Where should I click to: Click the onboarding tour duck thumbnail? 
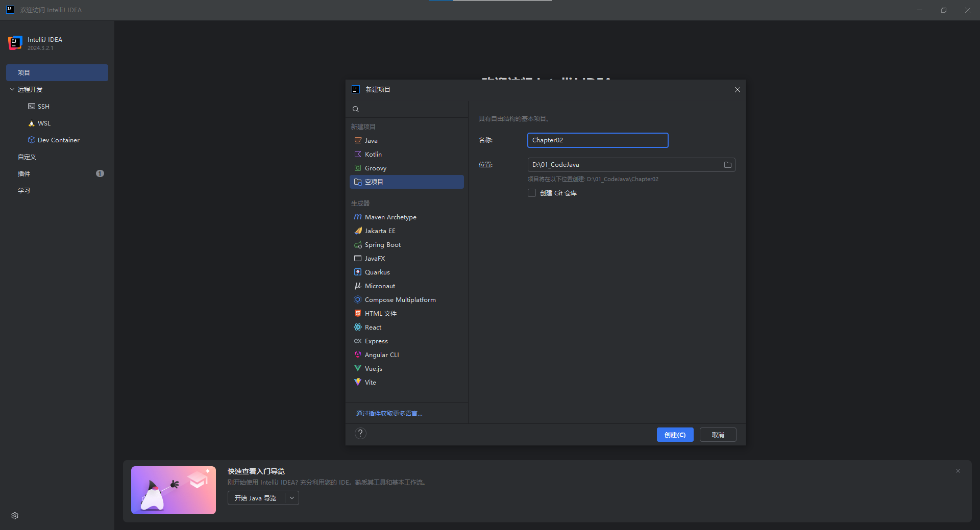pyautogui.click(x=174, y=490)
